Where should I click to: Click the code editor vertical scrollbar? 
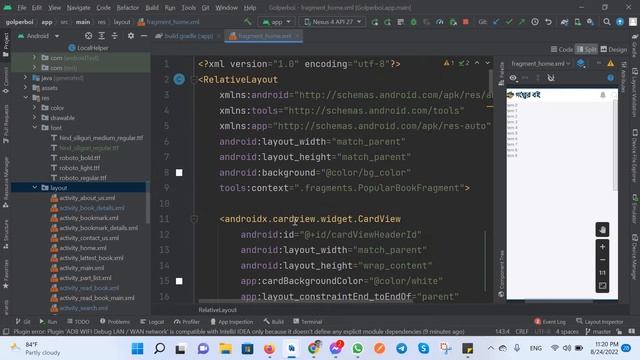490,82
